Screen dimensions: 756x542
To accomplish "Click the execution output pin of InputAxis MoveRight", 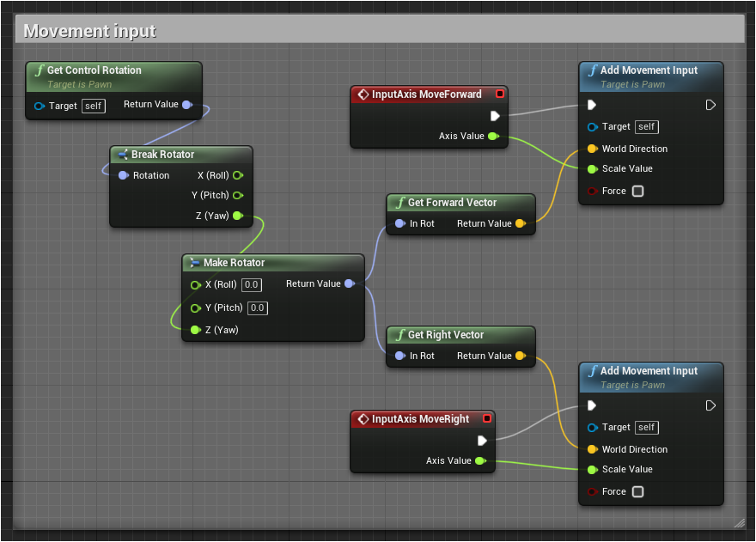I will click(482, 441).
